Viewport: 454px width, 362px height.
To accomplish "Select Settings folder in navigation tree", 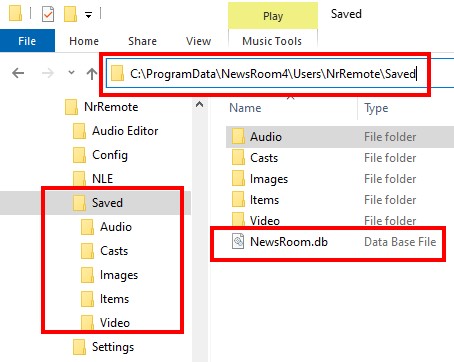I will [x=103, y=347].
